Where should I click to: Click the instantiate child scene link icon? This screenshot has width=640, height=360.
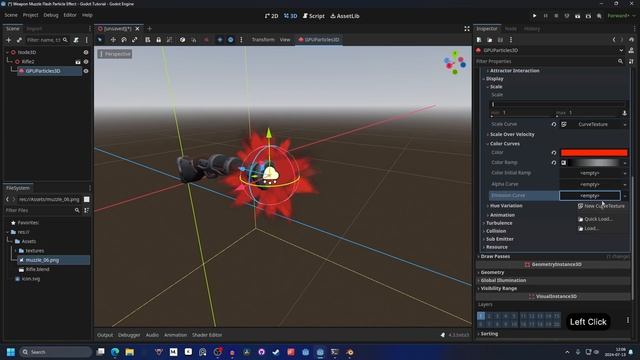pos(19,40)
